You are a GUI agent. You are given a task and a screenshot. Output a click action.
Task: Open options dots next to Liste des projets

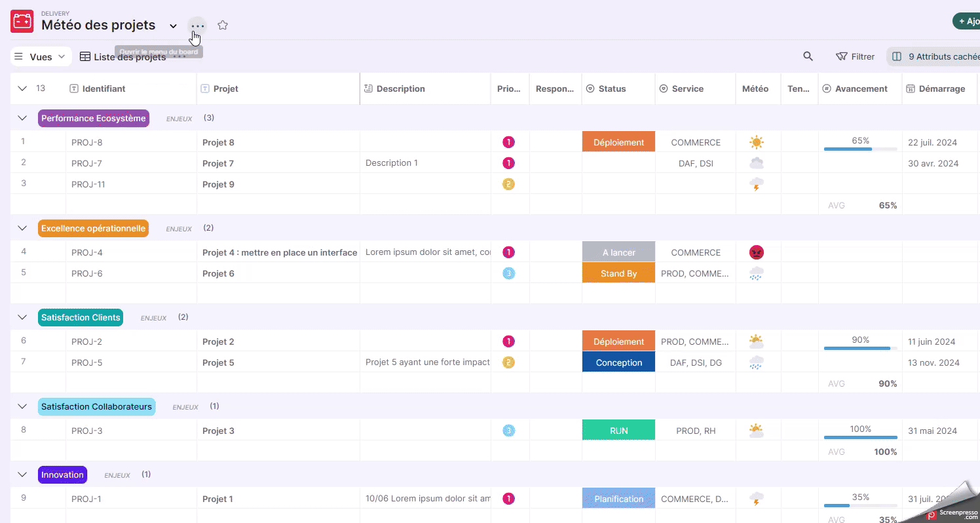pos(179,56)
